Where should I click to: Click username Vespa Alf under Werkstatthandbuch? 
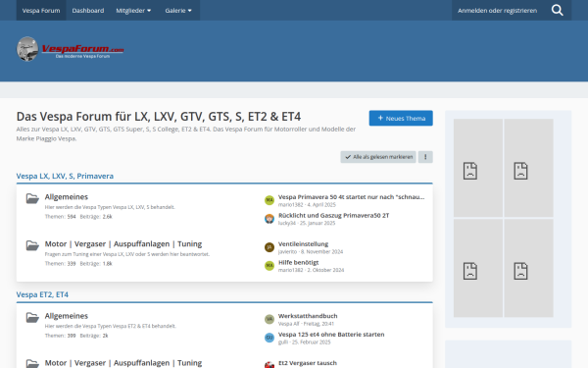(289, 324)
